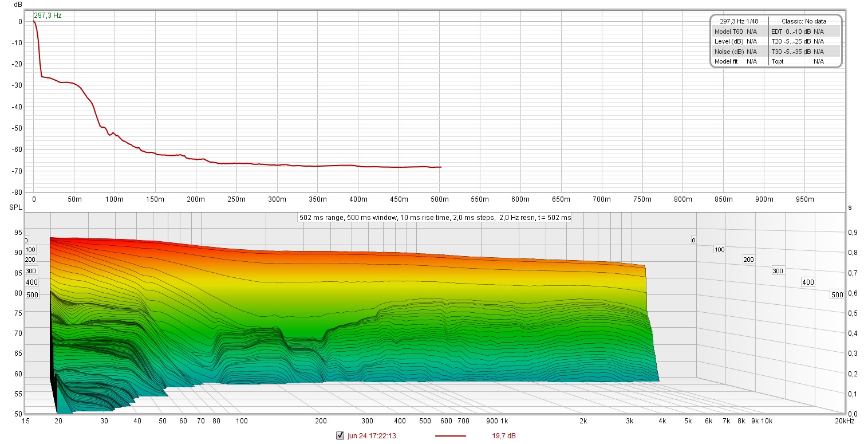Viewport: 868px width, 444px height.
Task: Click the right-side 300 ms time slice label
Action: point(778,270)
